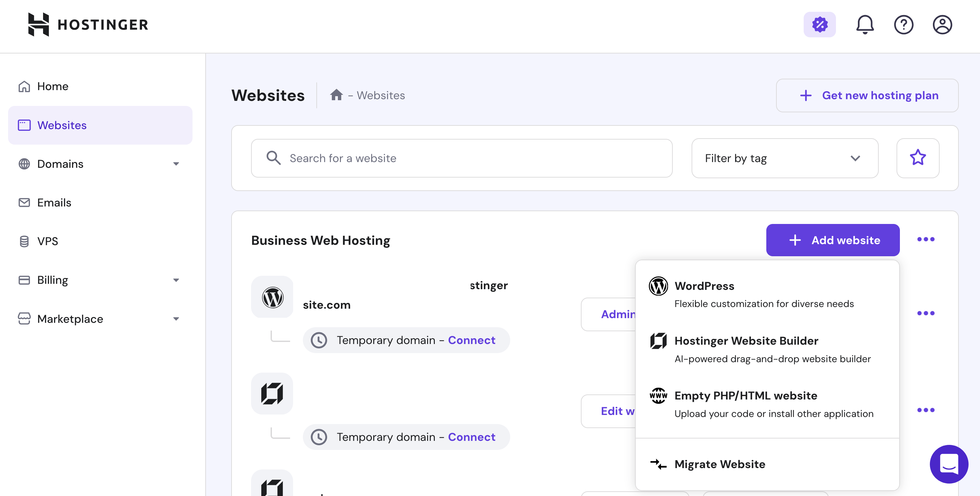Open the help question mark icon
Viewport: 980px width, 496px height.
point(904,25)
